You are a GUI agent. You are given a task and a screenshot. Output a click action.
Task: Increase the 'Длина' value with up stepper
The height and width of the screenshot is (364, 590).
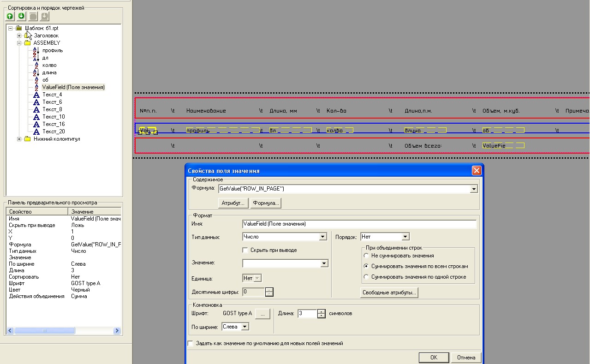click(322, 311)
